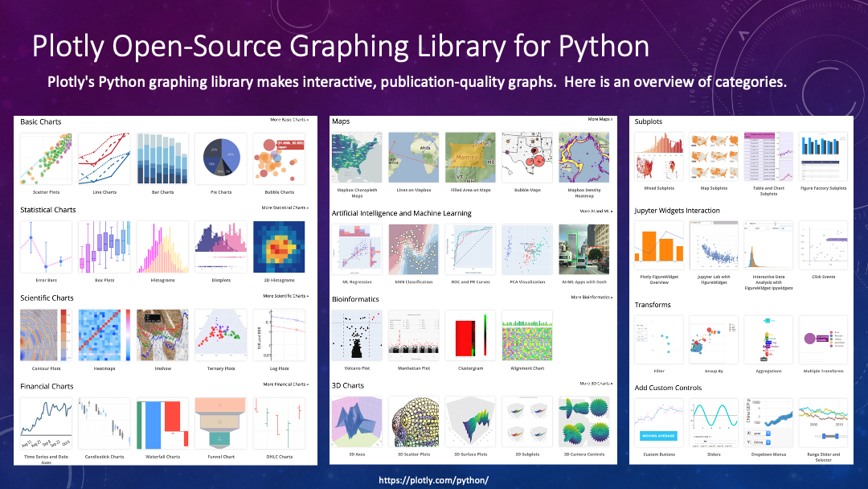Click the More Financial Charts link
This screenshot has width=868, height=489.
coord(285,384)
